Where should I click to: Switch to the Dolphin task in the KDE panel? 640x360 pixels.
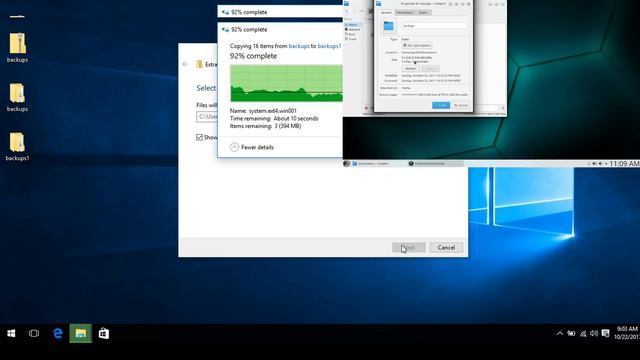coord(378,164)
